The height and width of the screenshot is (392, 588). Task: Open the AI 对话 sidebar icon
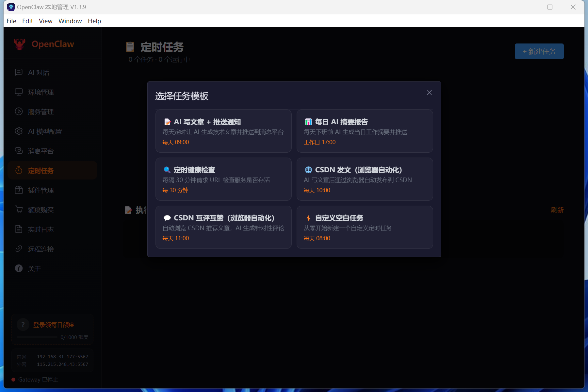(19, 72)
